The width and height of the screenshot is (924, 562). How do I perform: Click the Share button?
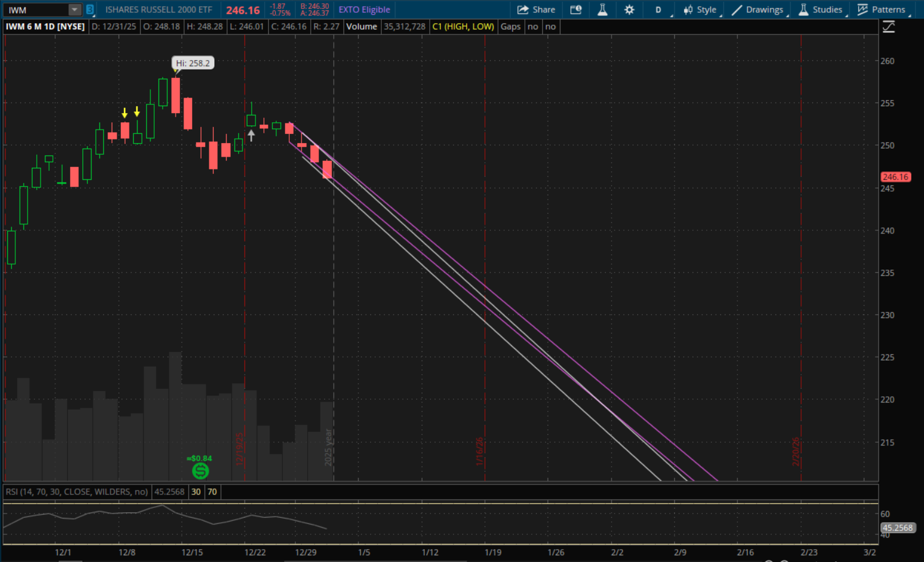tap(536, 10)
